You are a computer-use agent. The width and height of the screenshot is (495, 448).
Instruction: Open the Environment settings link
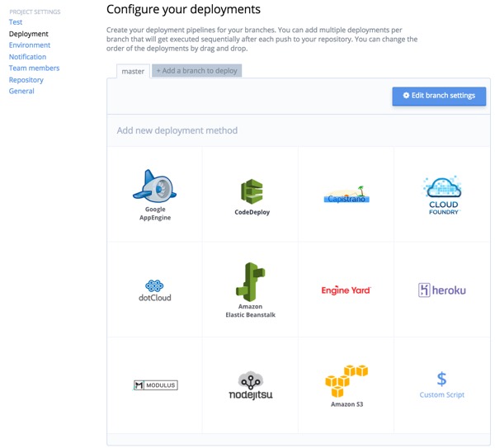click(x=30, y=45)
